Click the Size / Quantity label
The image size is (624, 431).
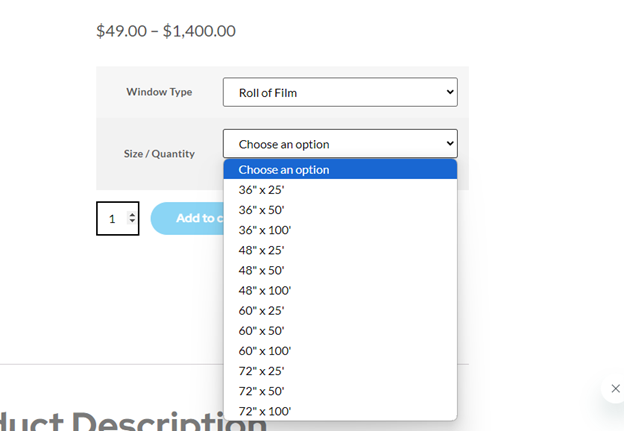(159, 154)
